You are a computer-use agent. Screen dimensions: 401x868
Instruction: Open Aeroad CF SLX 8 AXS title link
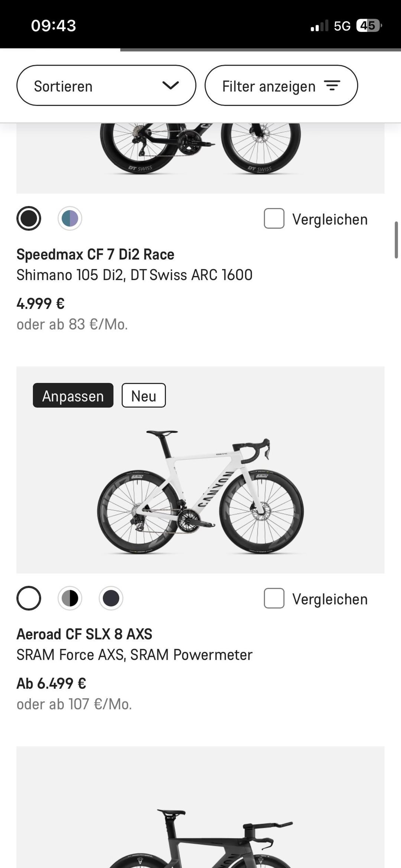[84, 634]
